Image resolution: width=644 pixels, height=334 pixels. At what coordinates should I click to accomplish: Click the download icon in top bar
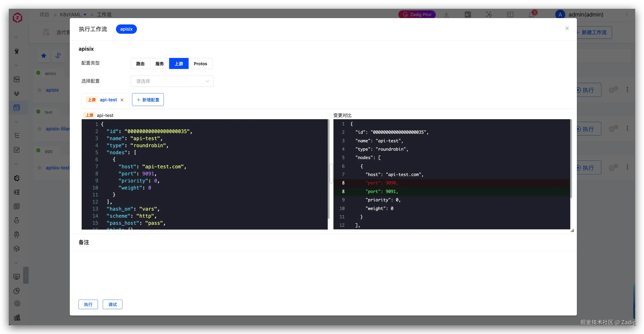[x=446, y=15]
